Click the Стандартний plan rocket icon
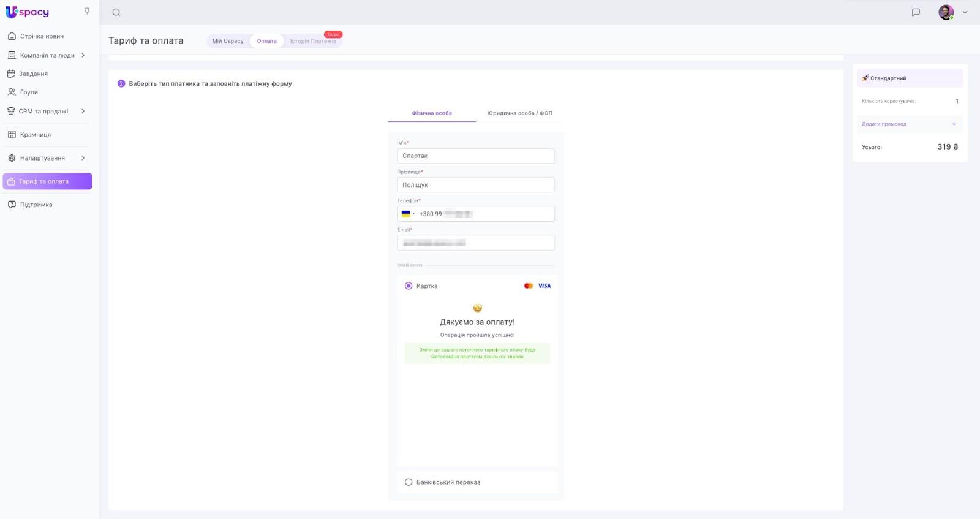 point(865,78)
